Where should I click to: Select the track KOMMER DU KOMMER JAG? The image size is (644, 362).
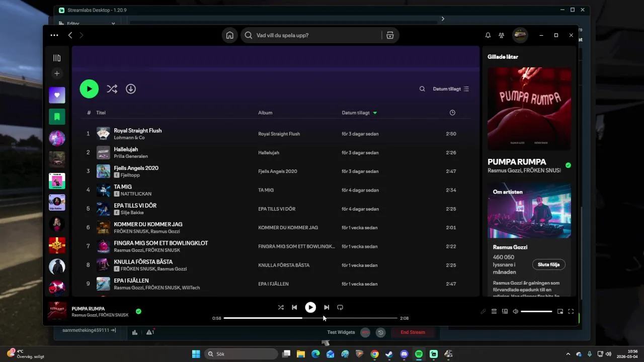(148, 224)
